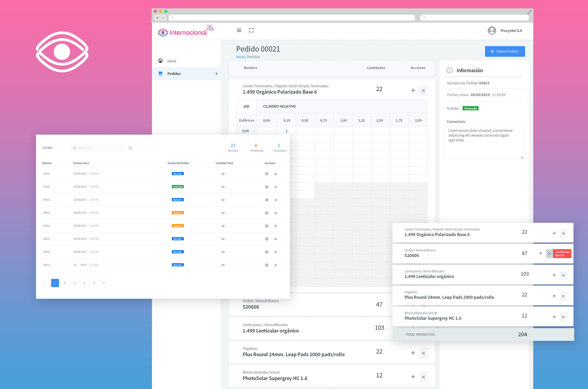Click plus on main Polarizado Base 6 row
Screen dimensions: 588x389
click(x=413, y=90)
